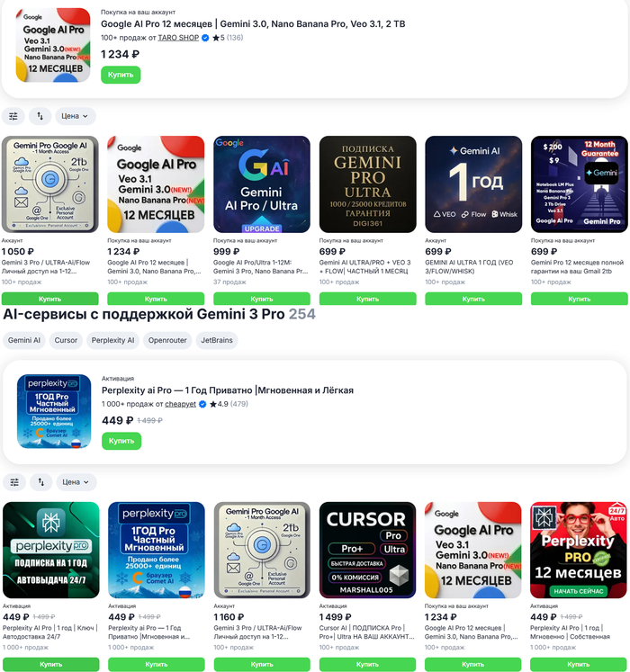Buy the featured Google AI Pro 12 months offer
630x672 pixels.
pos(121,75)
